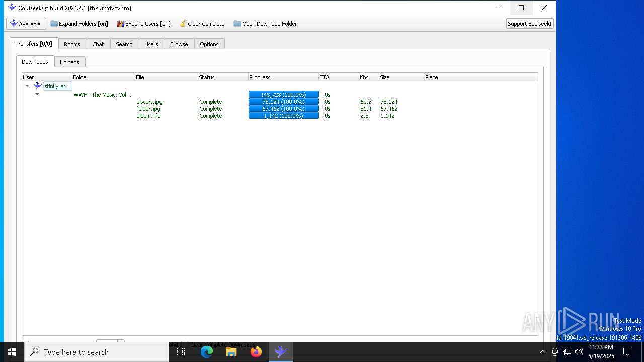644x362 pixels.
Task: Open the notification center icon
Action: [x=627, y=352]
